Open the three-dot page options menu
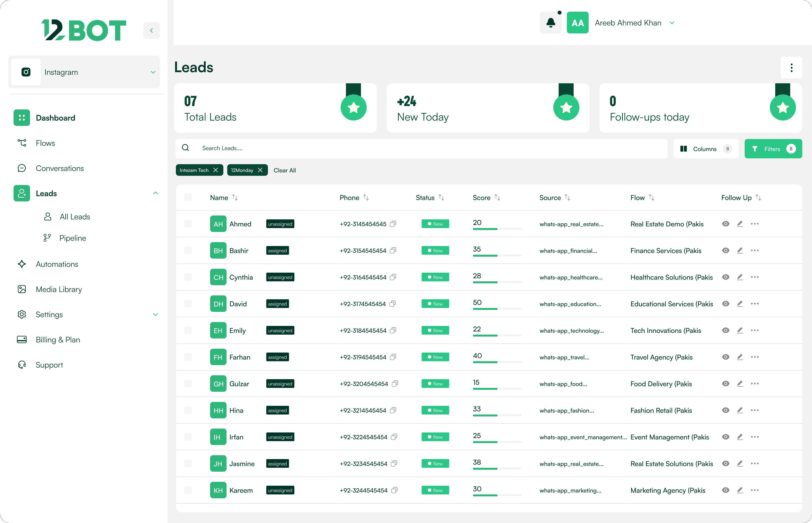 [791, 68]
